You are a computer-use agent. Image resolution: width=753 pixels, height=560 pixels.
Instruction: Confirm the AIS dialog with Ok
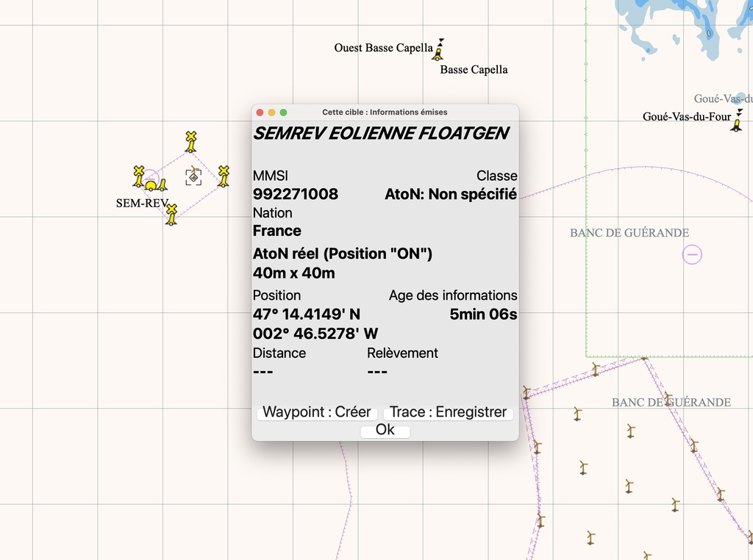385,430
